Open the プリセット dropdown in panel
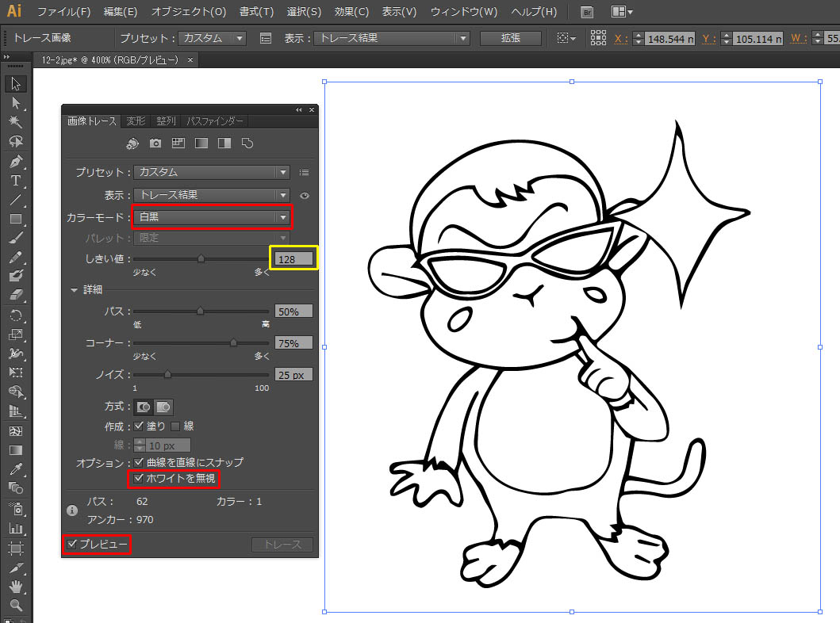The height and width of the screenshot is (623, 840). (x=212, y=172)
